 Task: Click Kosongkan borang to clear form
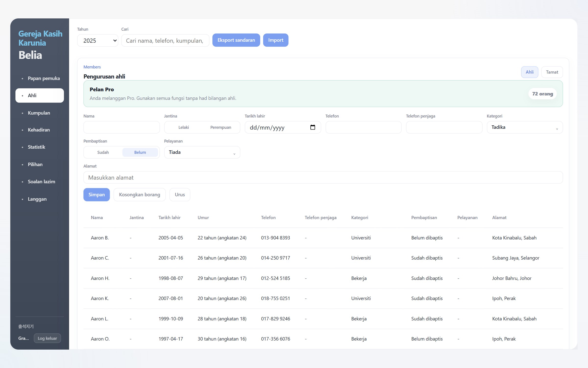(139, 195)
